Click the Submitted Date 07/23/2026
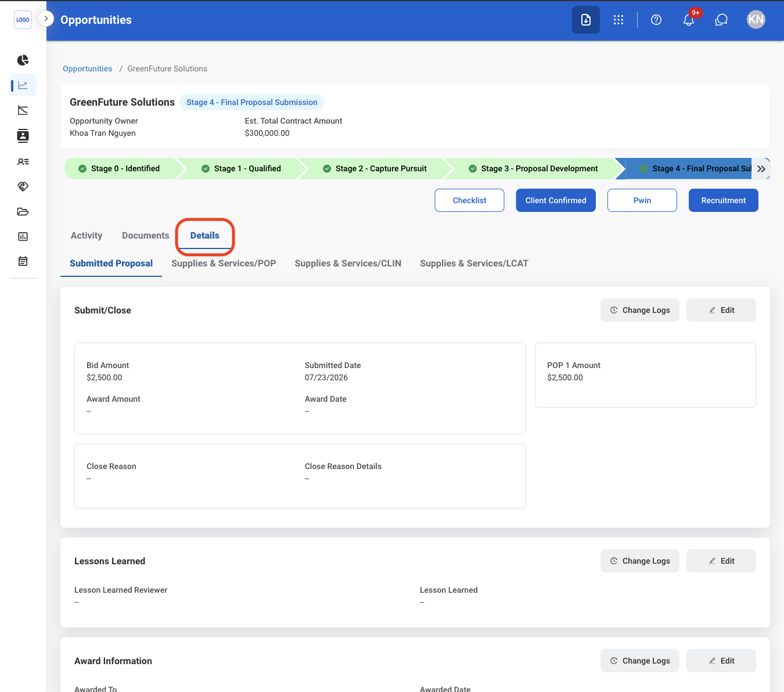The image size is (784, 692). [x=326, y=377]
